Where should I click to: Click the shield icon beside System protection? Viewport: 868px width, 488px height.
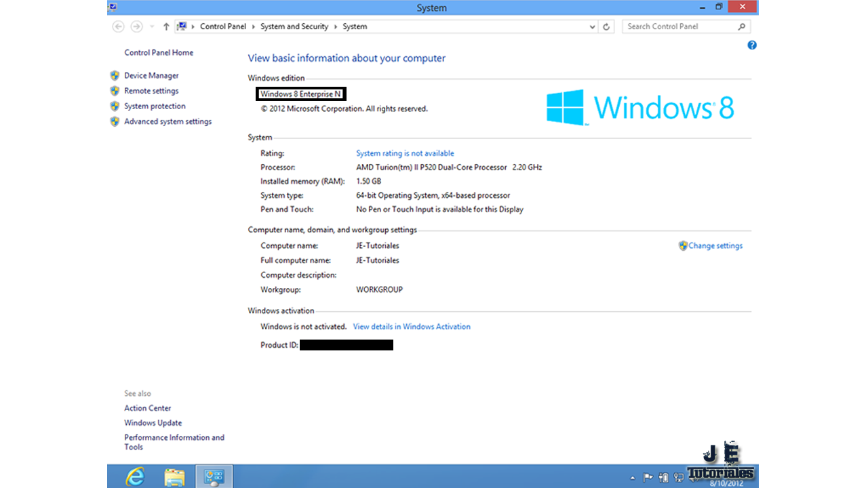click(x=115, y=106)
